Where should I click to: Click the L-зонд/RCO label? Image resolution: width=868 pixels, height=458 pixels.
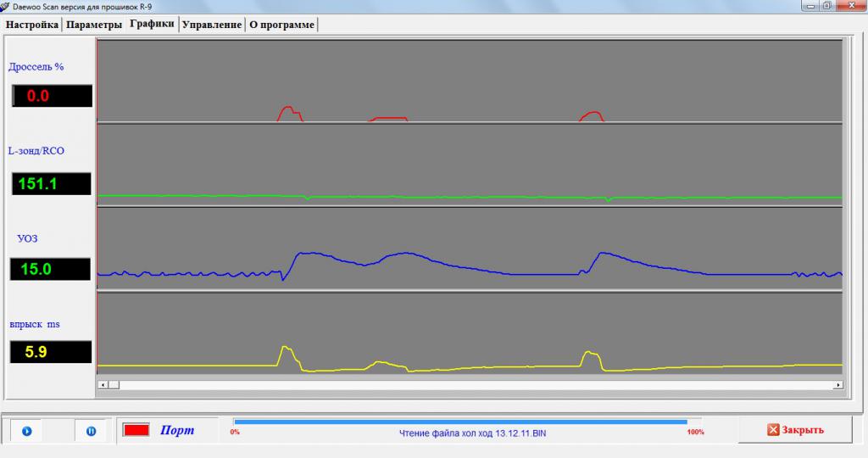pos(36,151)
